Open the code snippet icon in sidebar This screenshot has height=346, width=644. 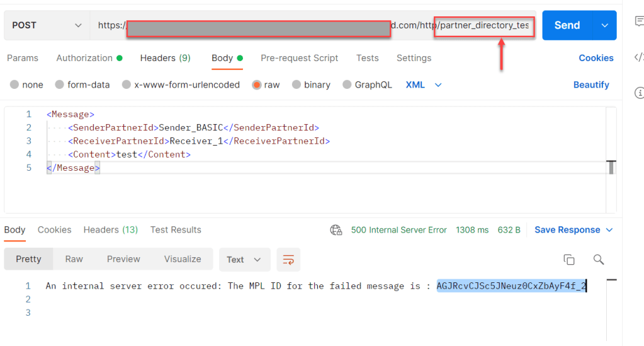tap(639, 57)
